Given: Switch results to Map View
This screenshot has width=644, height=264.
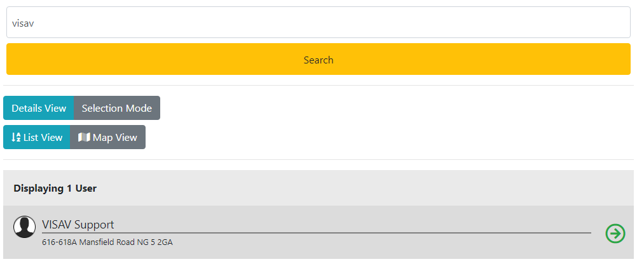Looking at the screenshot, I should click(107, 138).
